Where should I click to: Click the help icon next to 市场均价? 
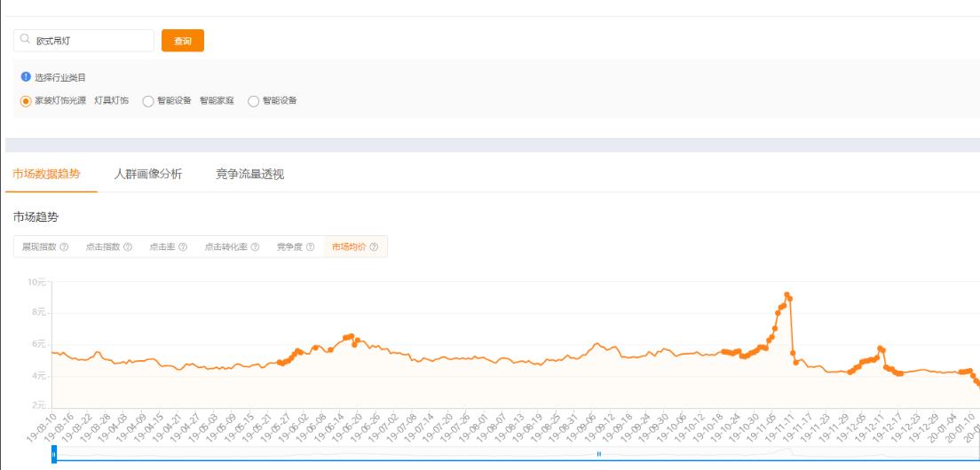374,247
